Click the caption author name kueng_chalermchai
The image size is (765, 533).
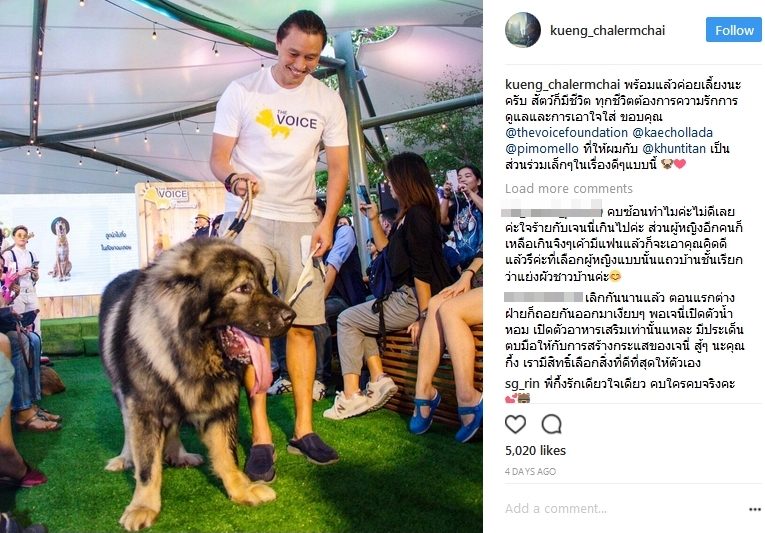pyautogui.click(x=562, y=85)
